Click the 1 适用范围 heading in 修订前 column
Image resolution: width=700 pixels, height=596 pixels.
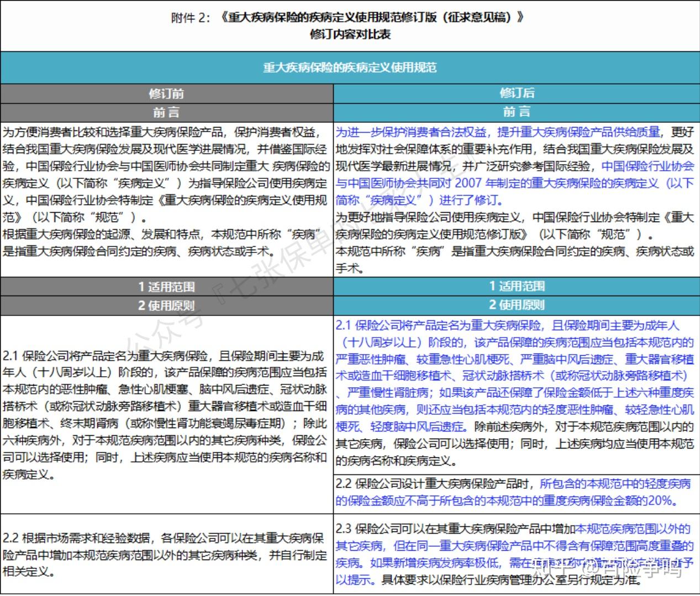pos(166,287)
